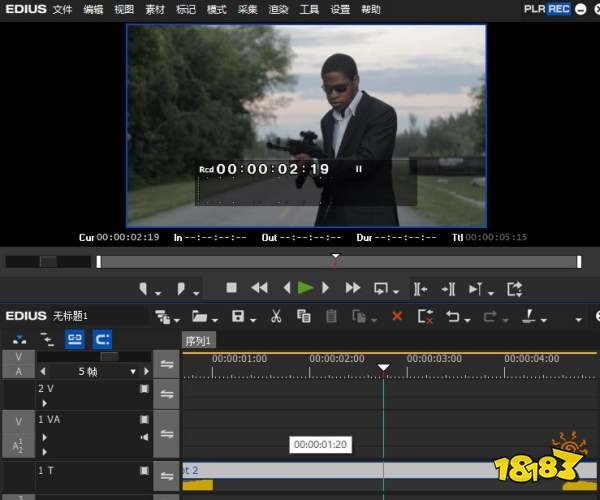Viewport: 600px width, 500px height.
Task: Click the timeline scale slider handle
Action: [109, 356]
